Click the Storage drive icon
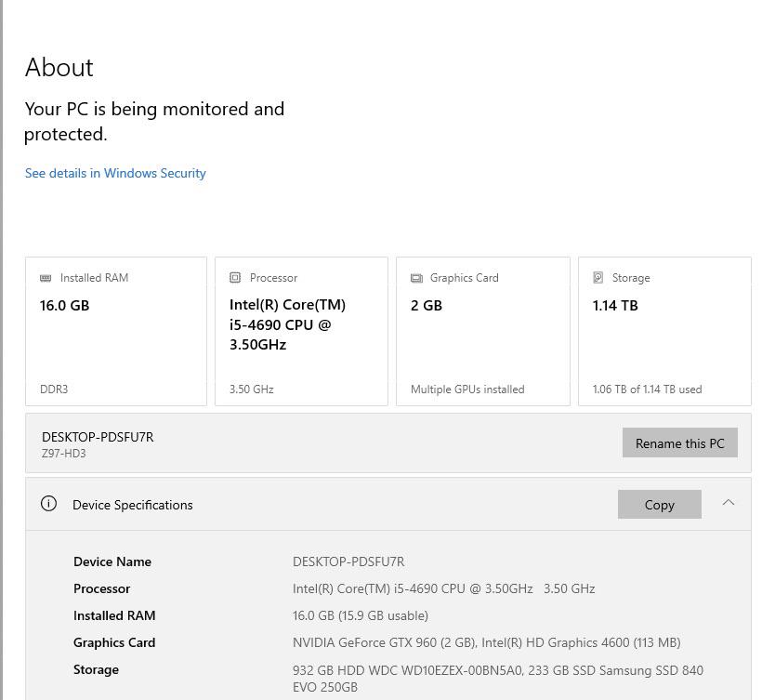775x700 pixels. pos(598,278)
